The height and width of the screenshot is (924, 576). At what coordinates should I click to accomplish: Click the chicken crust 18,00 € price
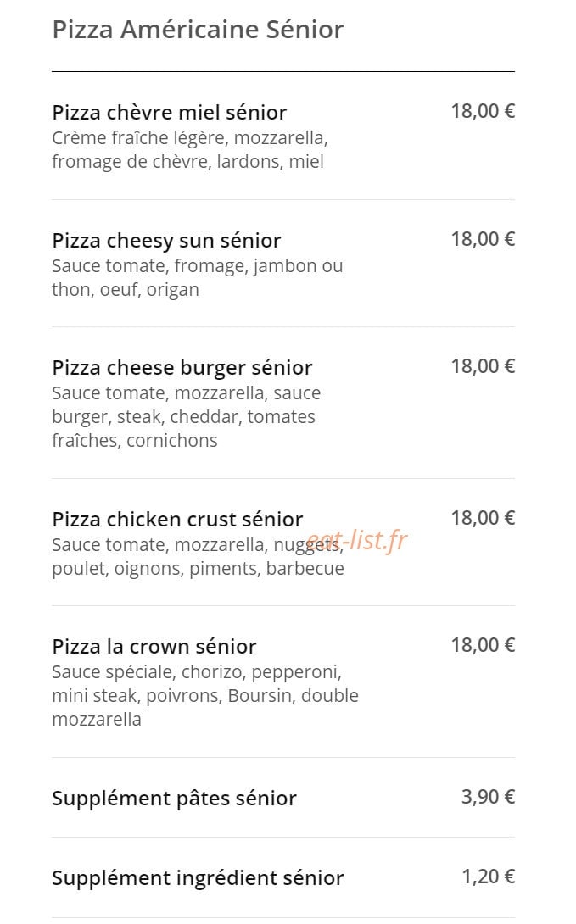pos(483,518)
